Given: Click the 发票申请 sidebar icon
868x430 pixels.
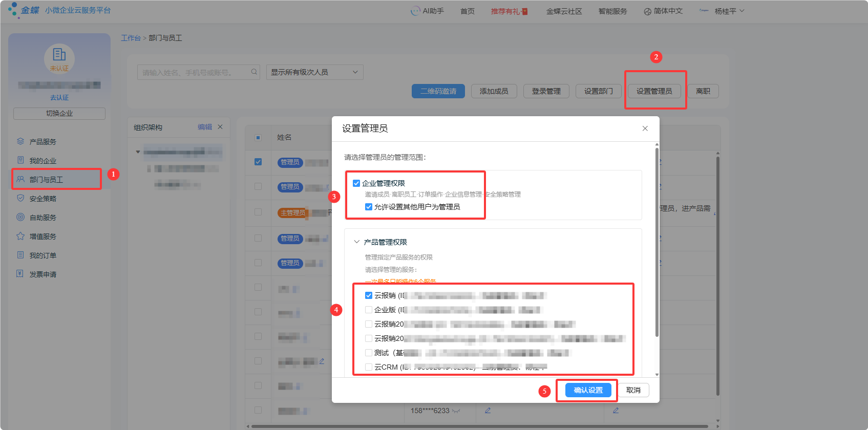Looking at the screenshot, I should tap(20, 274).
